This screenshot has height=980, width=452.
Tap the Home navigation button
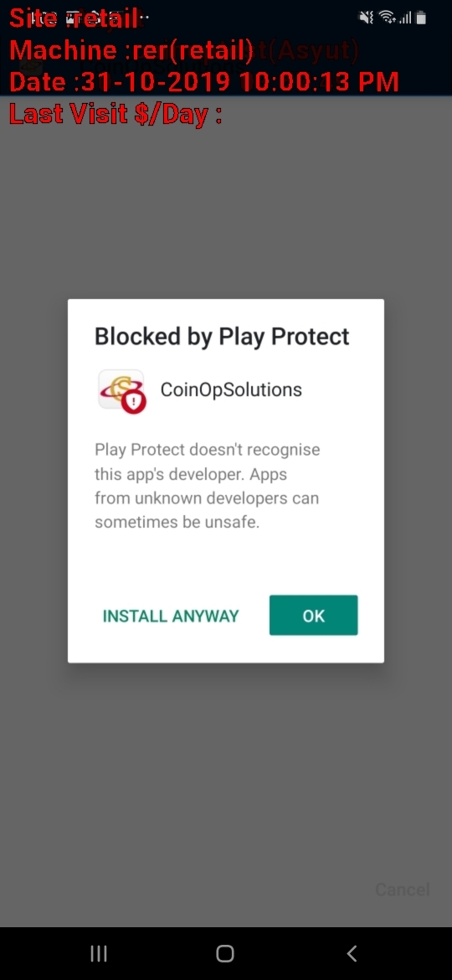pyautogui.click(x=225, y=953)
